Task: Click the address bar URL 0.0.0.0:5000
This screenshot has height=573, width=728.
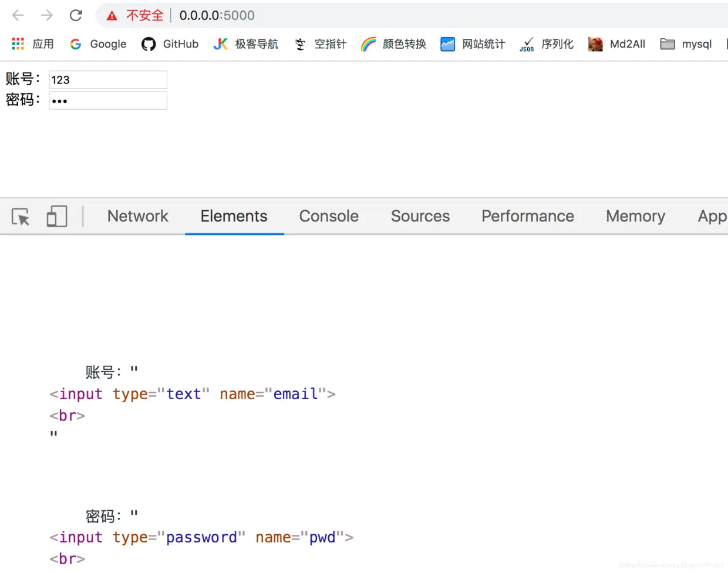Action: tap(217, 15)
